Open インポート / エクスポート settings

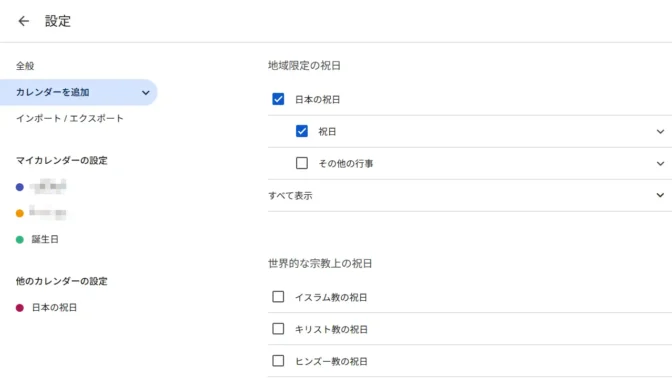pos(70,118)
